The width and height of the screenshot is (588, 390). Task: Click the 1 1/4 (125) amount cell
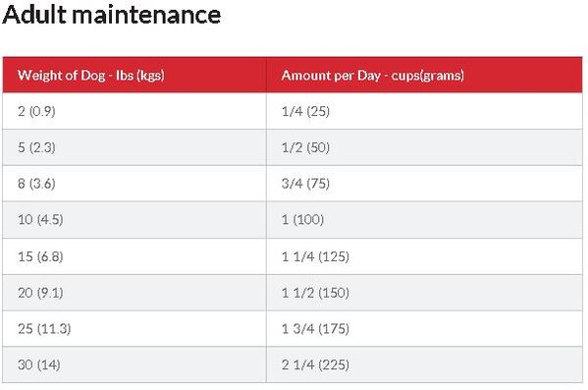pyautogui.click(x=424, y=256)
